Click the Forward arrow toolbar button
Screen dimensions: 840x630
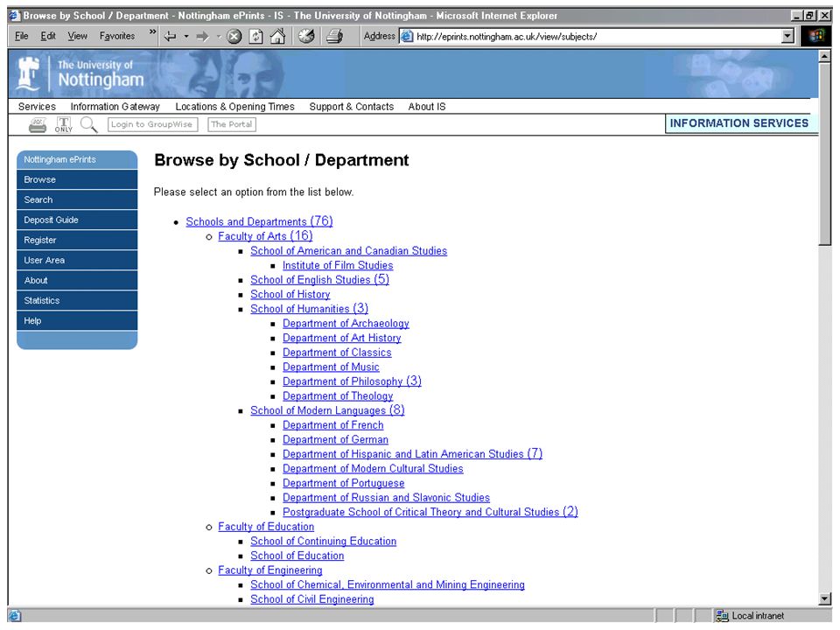pyautogui.click(x=202, y=37)
